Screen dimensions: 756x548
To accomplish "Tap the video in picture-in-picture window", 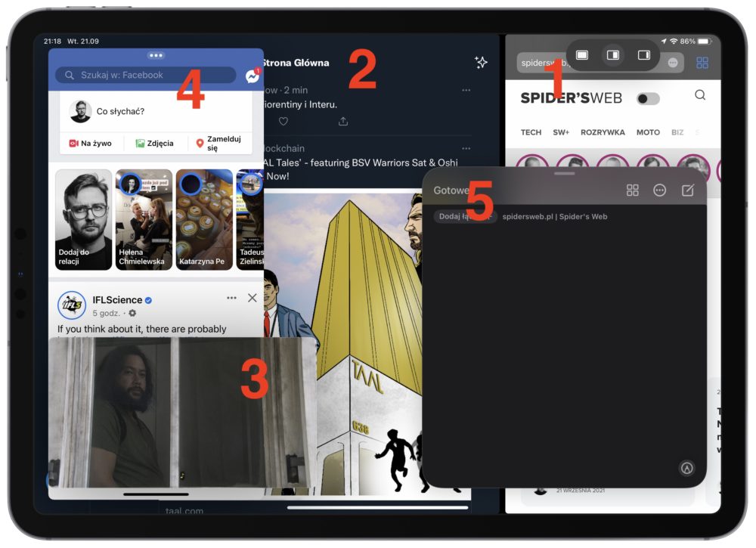I will (182, 412).
